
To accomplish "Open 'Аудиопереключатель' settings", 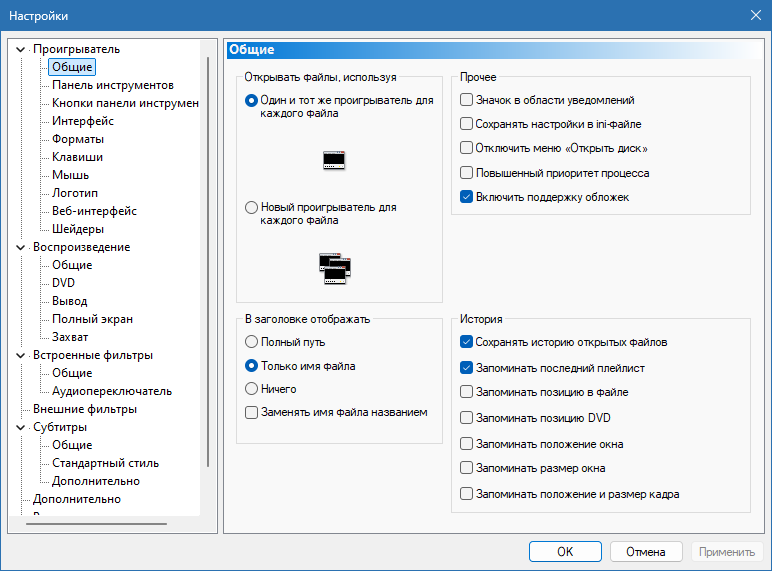I will [x=112, y=391].
